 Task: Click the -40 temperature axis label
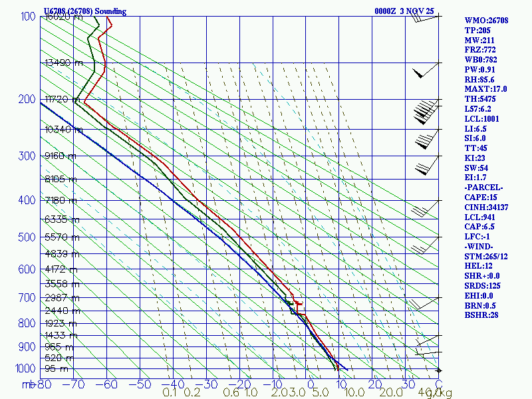click(174, 385)
